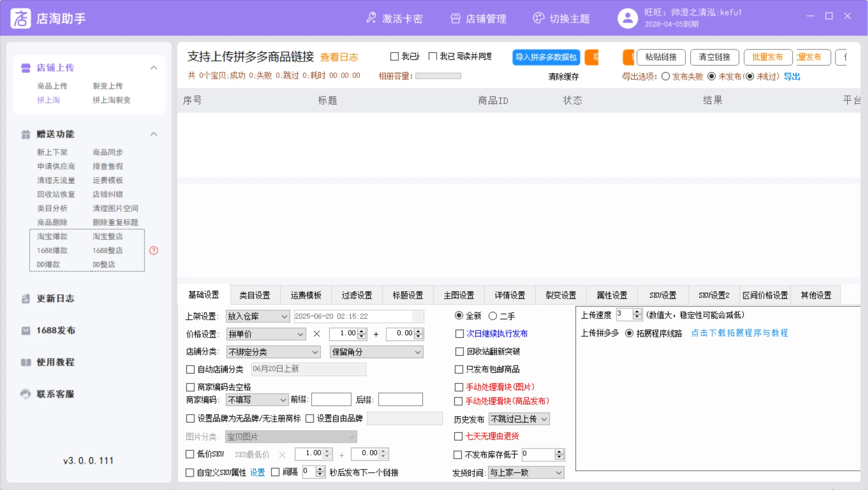The width and height of the screenshot is (868, 490).
Task: Switch to the 主图设置 tab
Action: tap(459, 295)
